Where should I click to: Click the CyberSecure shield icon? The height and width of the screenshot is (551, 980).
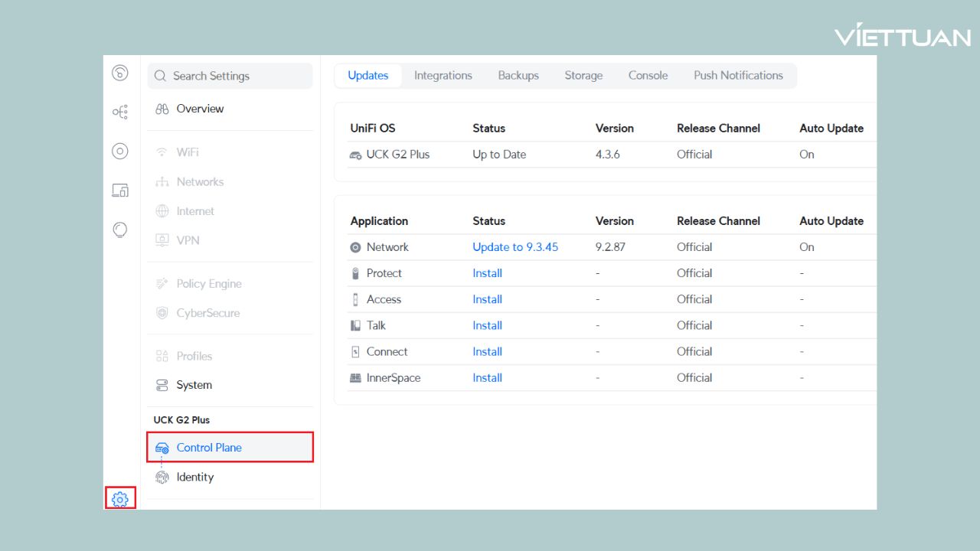(x=162, y=313)
